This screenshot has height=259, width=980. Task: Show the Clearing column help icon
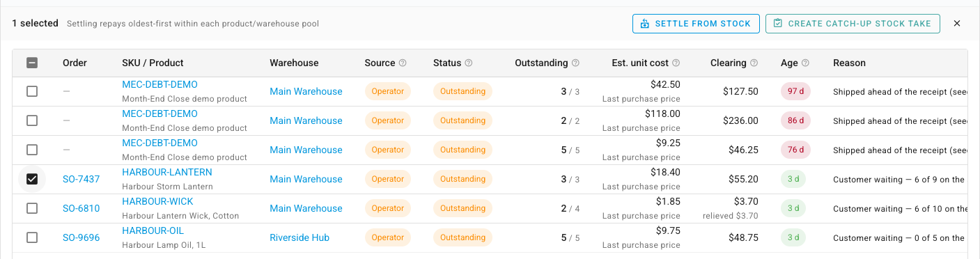[754, 63]
